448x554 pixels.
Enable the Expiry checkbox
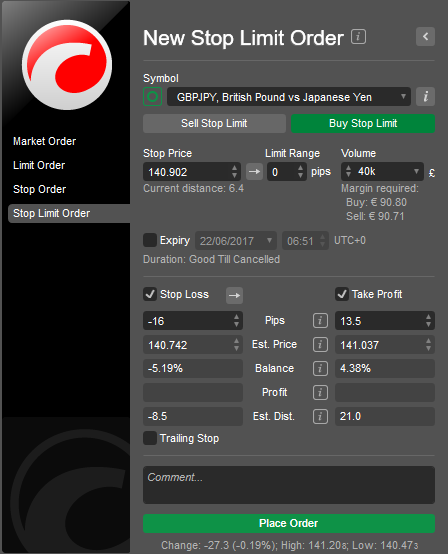150,240
